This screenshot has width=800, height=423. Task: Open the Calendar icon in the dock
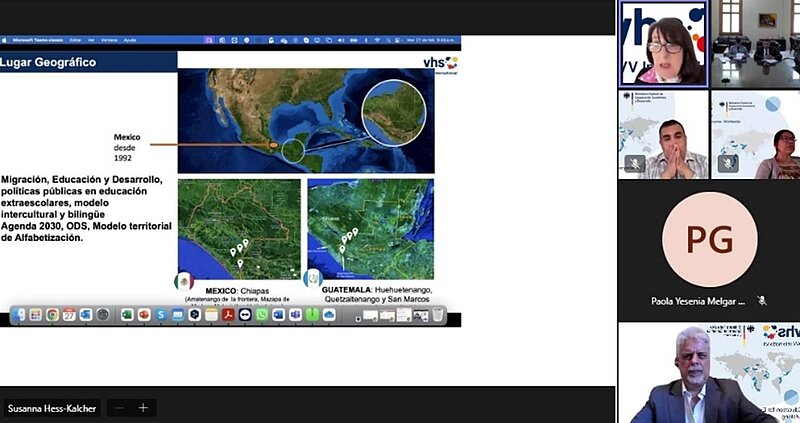coord(69,314)
